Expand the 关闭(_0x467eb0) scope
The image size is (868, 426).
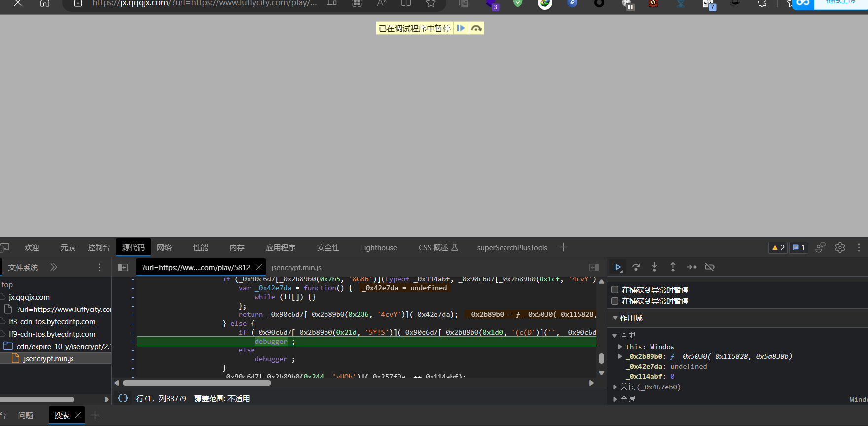[x=615, y=387]
